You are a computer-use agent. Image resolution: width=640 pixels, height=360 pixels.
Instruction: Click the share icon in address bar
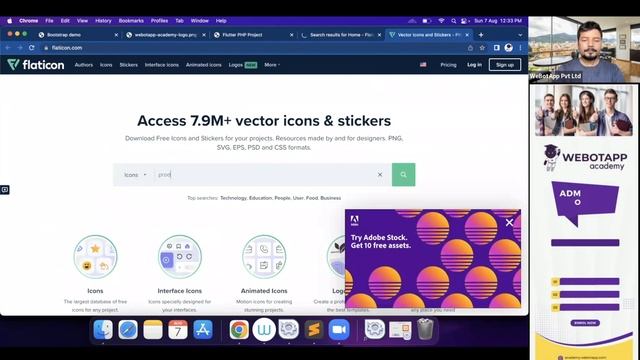click(x=470, y=48)
